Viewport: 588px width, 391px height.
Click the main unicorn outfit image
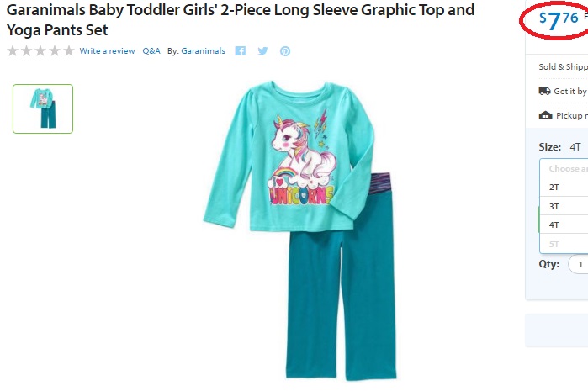tap(300, 230)
